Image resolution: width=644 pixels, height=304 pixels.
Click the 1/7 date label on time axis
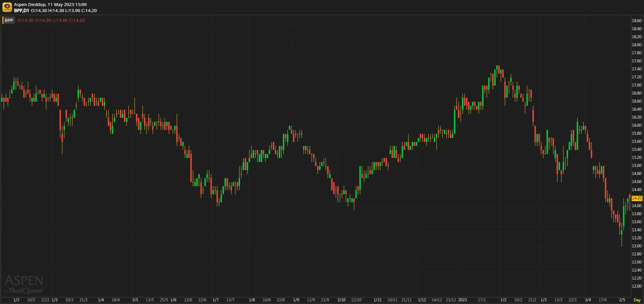pyautogui.click(x=216, y=300)
